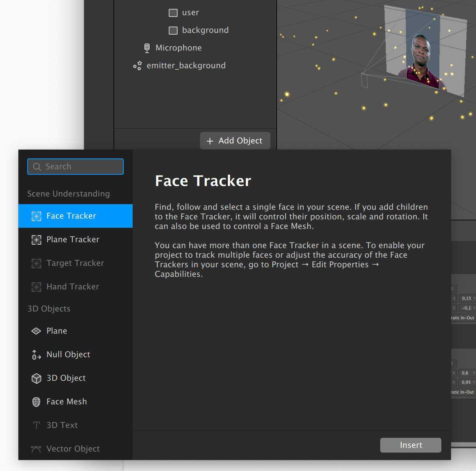Select Target Tracker from the list
Viewport: 476px width, 471px height.
tap(75, 263)
